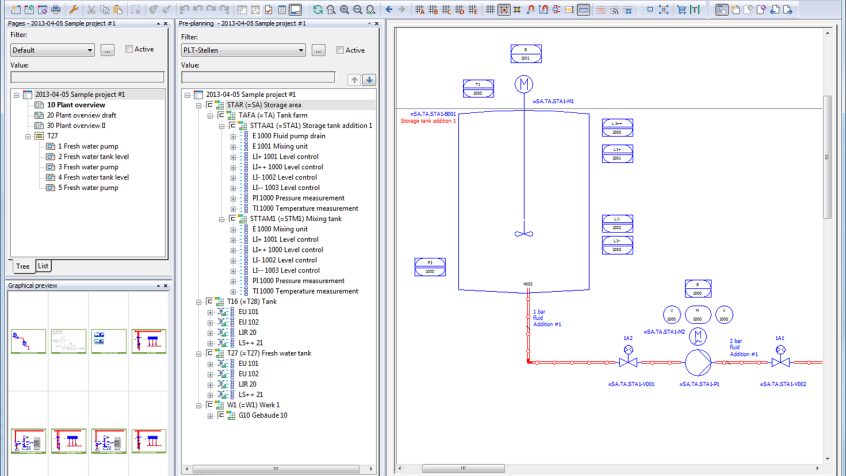The height and width of the screenshot is (476, 846).
Task: Open settings via the wrench icon
Action: click(74, 9)
